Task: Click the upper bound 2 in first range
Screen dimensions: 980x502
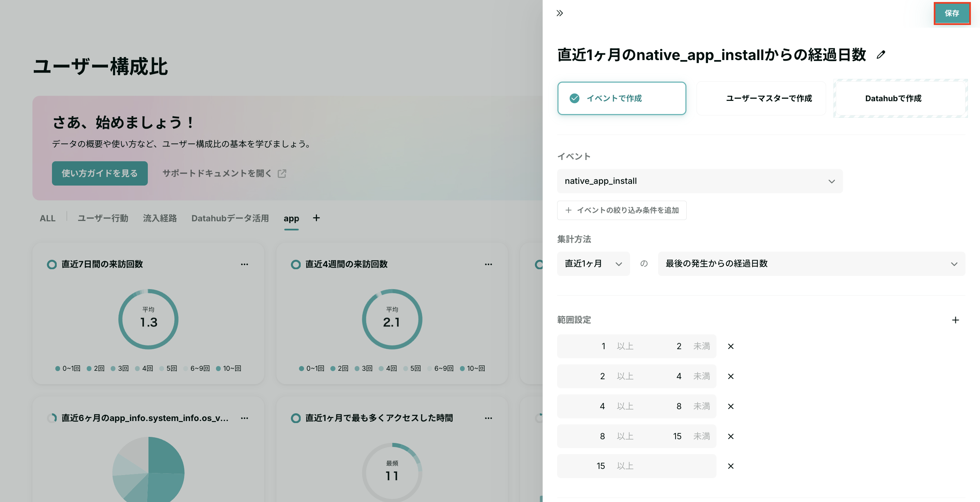Action: tap(679, 346)
